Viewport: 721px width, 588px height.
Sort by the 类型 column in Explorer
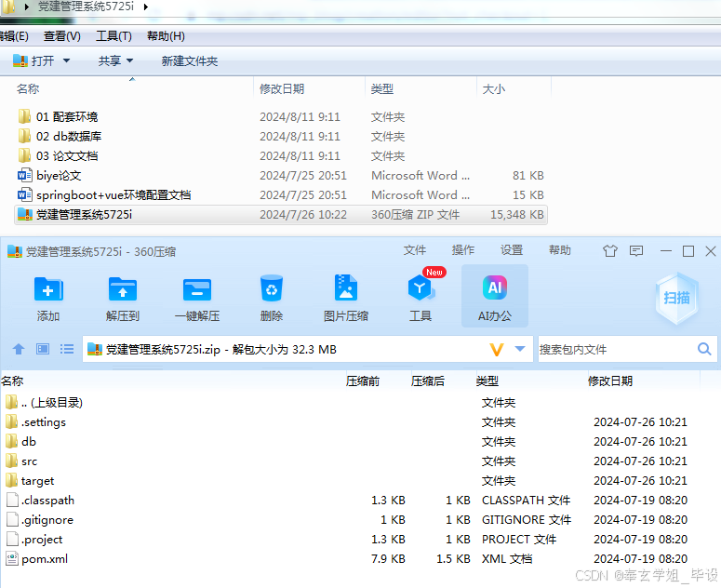click(x=382, y=88)
